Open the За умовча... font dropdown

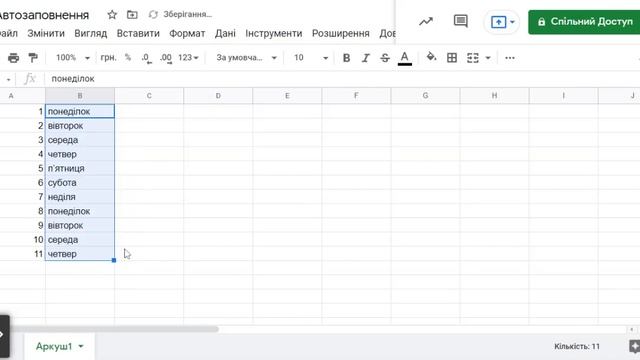[247, 58]
